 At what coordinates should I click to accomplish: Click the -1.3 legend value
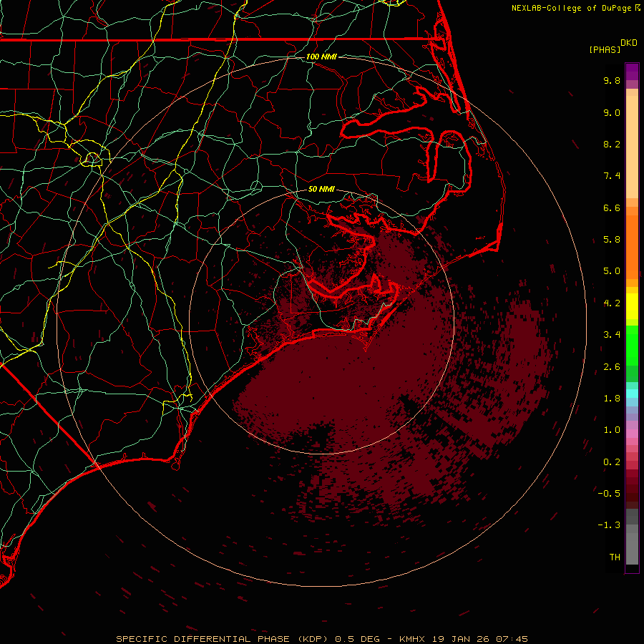pos(609,525)
